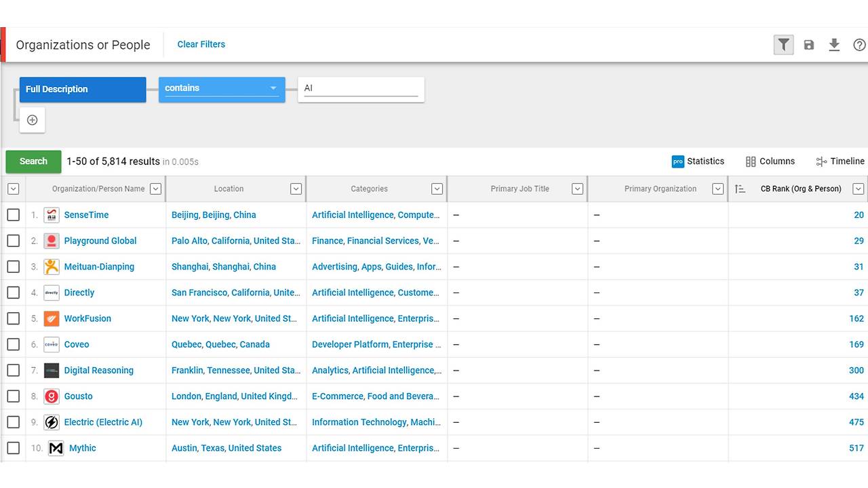
Task: Click the WorkFusion logo icon
Action: 52,318
